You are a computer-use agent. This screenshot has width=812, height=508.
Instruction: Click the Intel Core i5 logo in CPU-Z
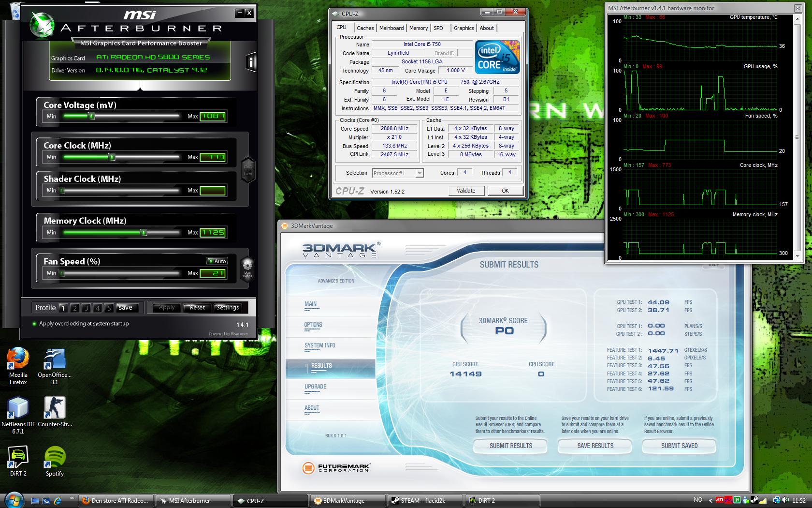pos(497,57)
